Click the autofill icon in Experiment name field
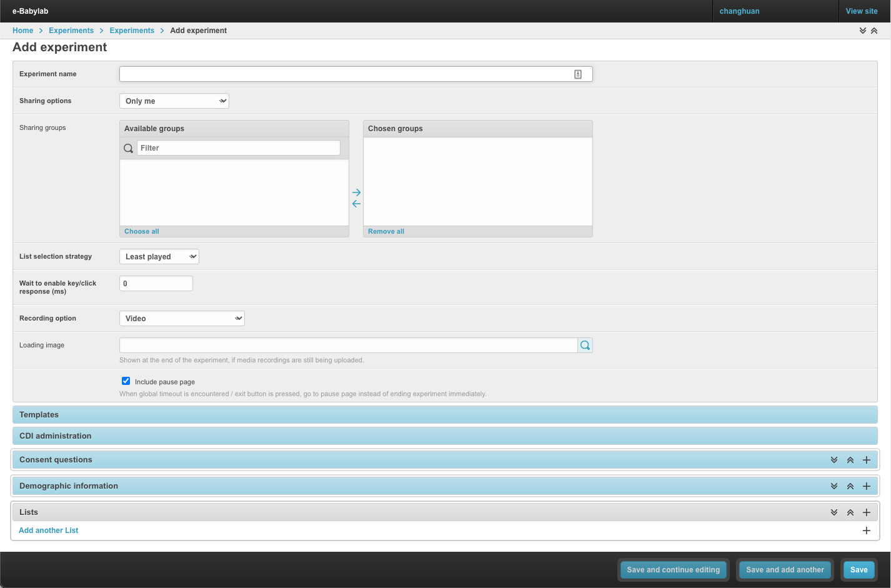Viewport: 891px width, 588px height. [x=578, y=74]
